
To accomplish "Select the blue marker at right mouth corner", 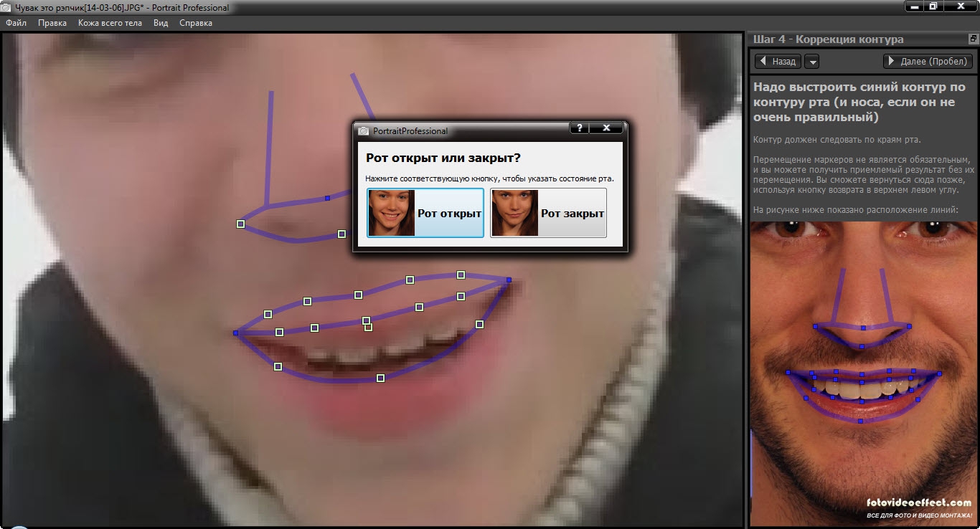I will click(509, 280).
